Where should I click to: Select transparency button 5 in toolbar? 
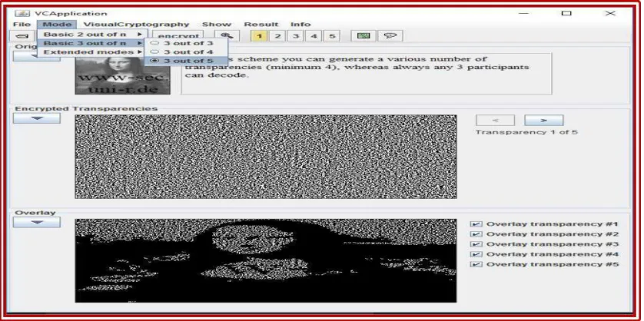[x=332, y=36]
